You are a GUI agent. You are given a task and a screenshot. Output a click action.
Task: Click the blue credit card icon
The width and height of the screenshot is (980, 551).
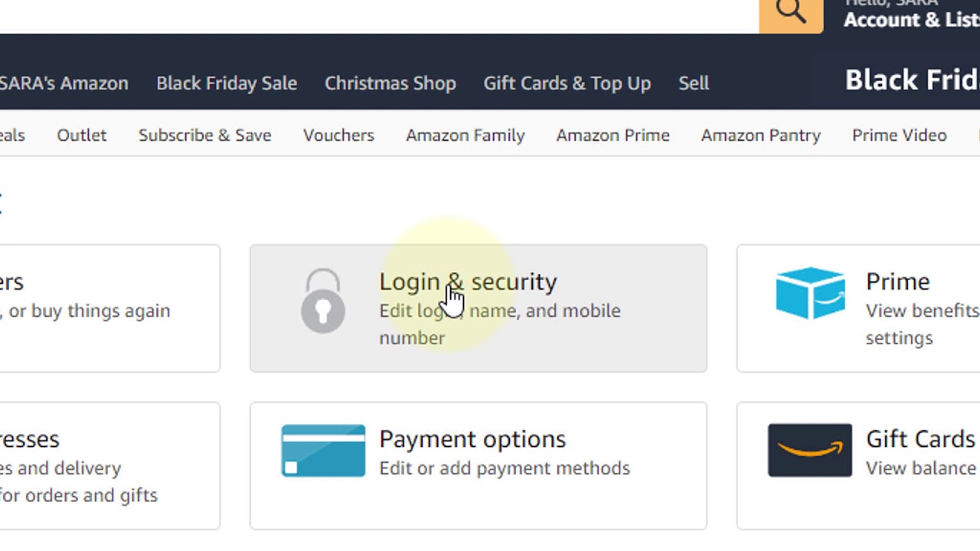(323, 451)
